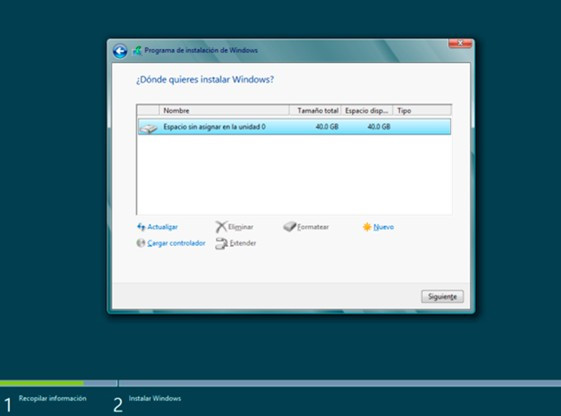Click the Formatear disk icon
Viewport: 561px width, 416px height.
(x=289, y=226)
